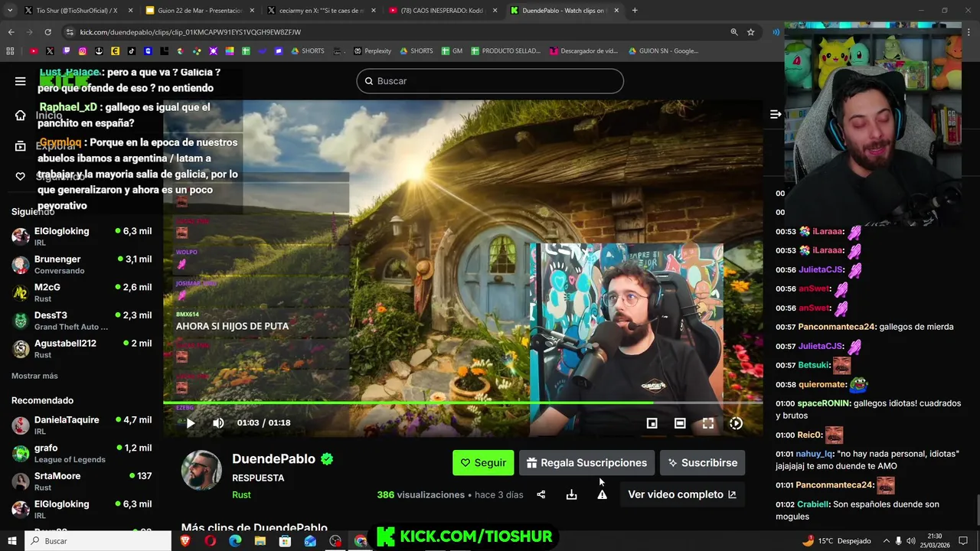Open GUION SN - Google bookmark
Viewport: 980px width, 551px height.
point(663,51)
